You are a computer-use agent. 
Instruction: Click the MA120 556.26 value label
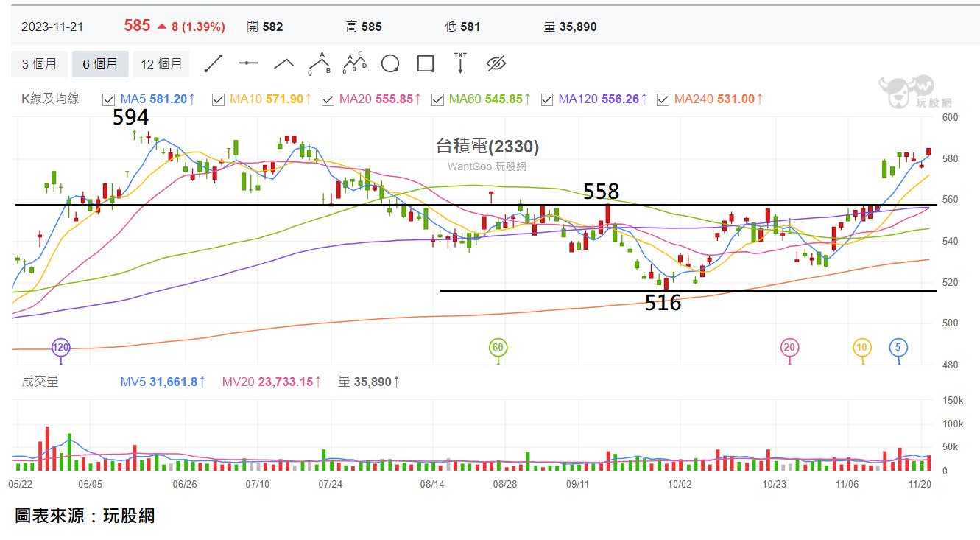[x=603, y=99]
